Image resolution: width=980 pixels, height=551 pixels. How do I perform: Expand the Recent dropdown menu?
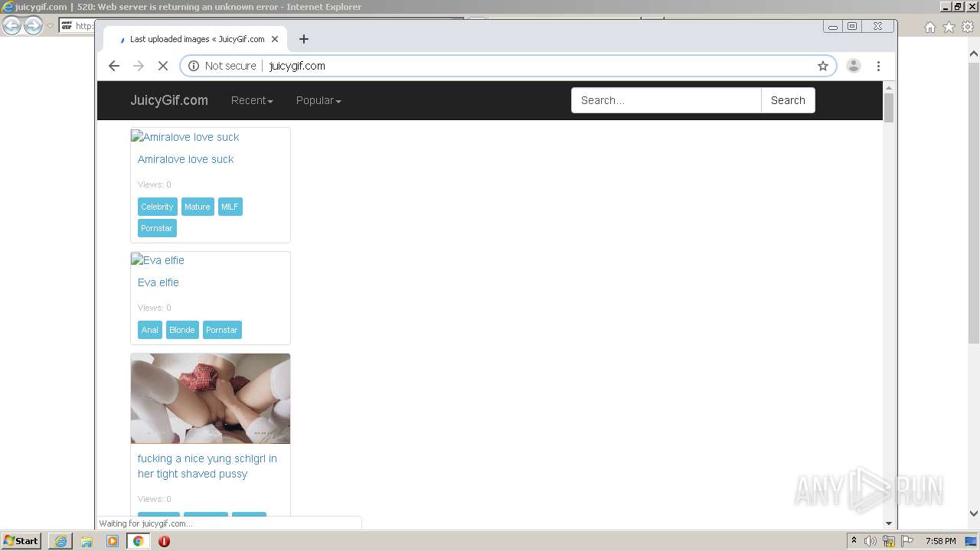click(x=252, y=100)
